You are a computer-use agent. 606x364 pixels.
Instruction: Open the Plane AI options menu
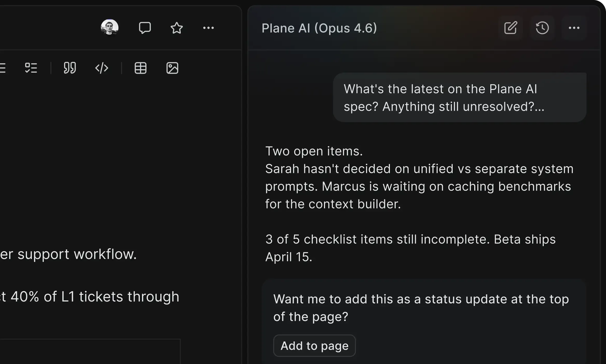click(x=574, y=28)
